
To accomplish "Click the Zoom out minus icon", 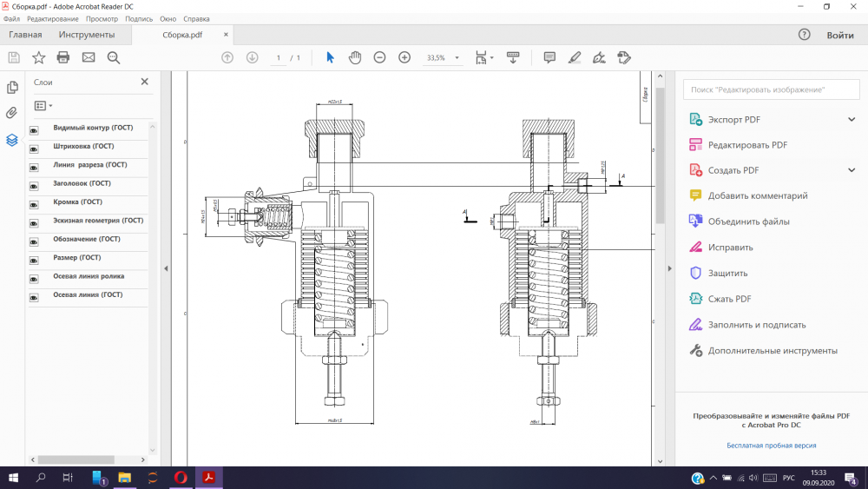I will click(x=379, y=57).
